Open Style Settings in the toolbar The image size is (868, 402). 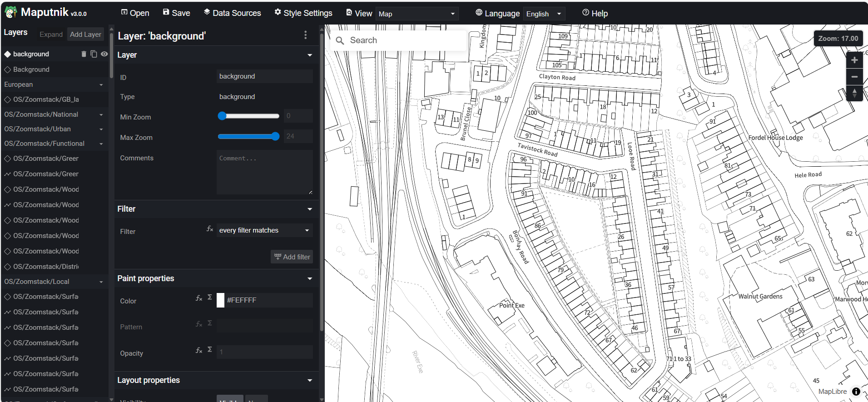303,13
